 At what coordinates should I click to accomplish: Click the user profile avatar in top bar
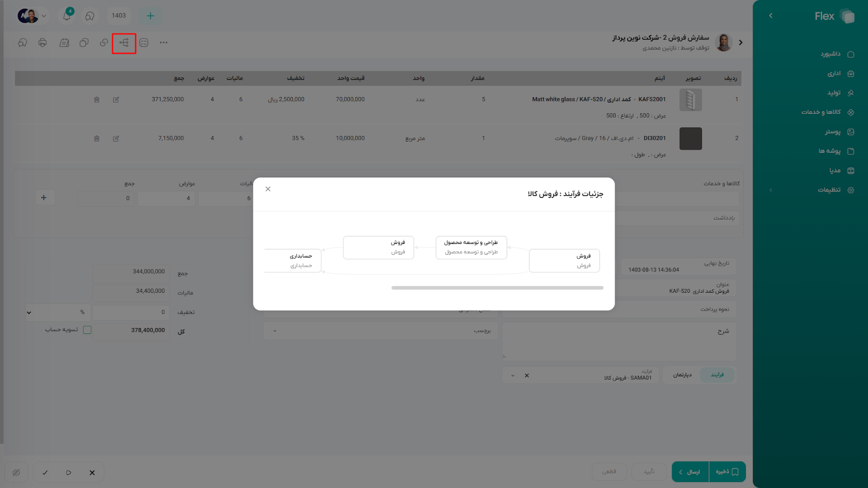pyautogui.click(x=28, y=16)
